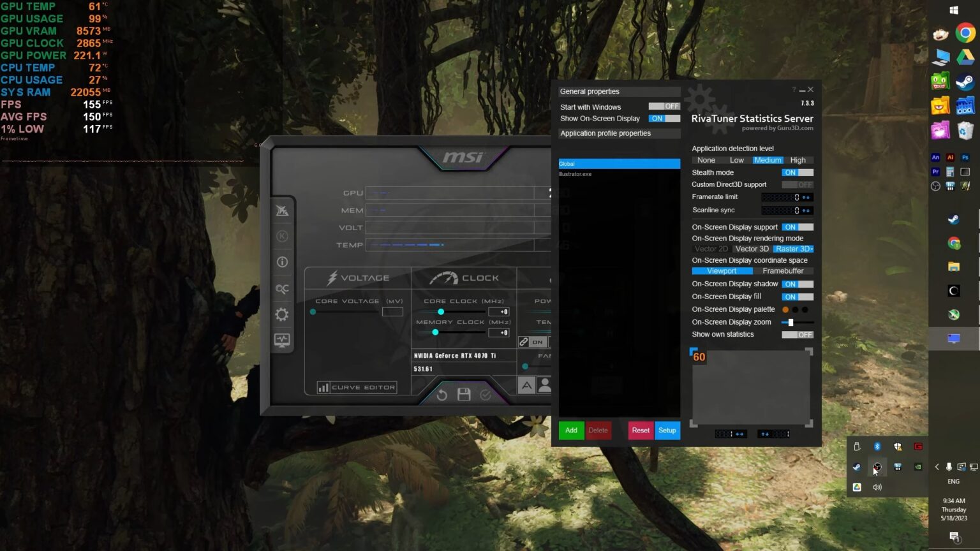Switch rendering mode to Vector 3D
Image resolution: width=980 pixels, height=551 pixels.
[x=751, y=249]
